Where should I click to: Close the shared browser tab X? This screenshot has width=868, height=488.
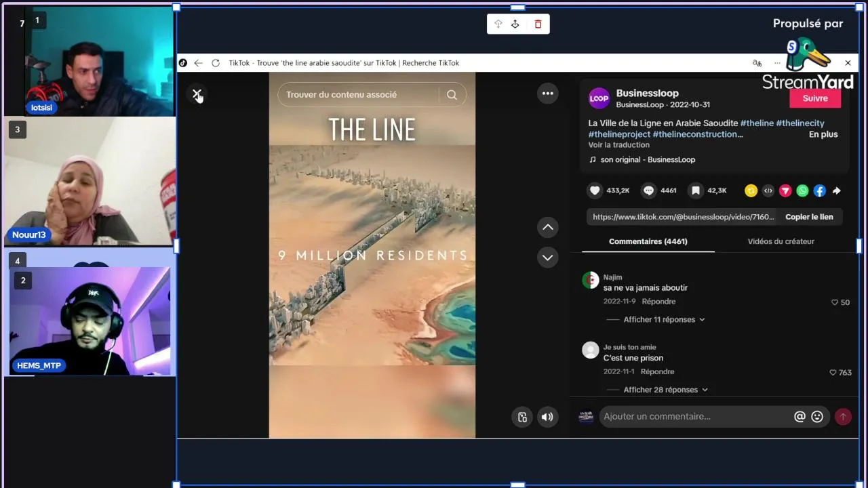point(848,63)
